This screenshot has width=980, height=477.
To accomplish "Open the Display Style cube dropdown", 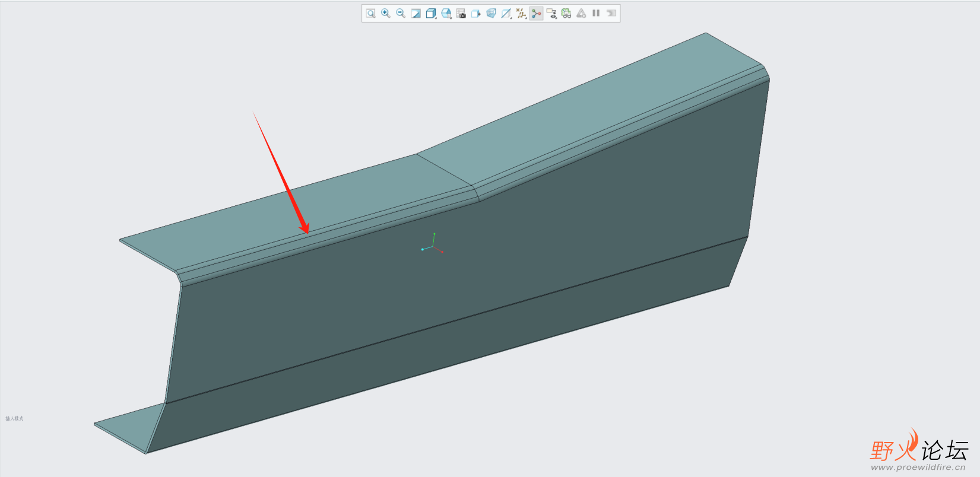I will point(431,13).
